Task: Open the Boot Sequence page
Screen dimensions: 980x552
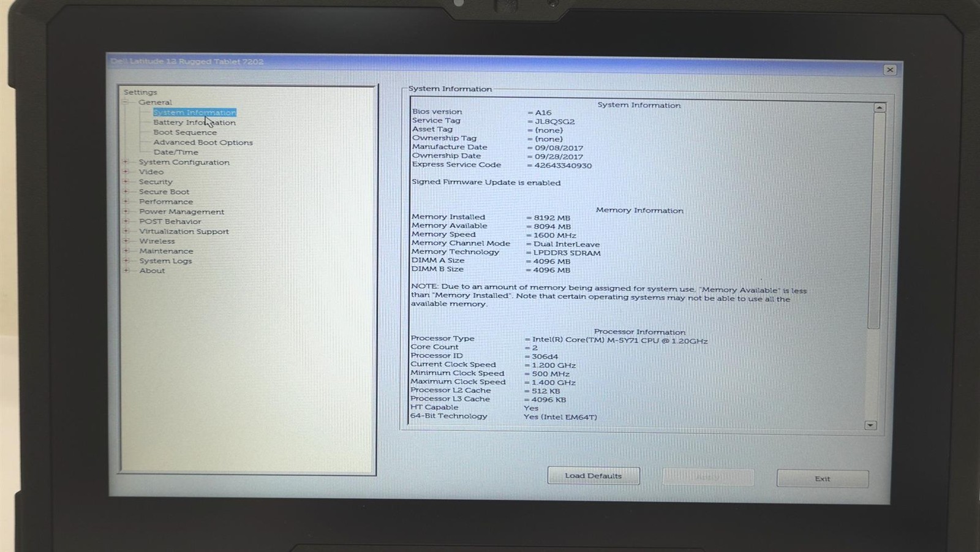Action: pos(185,132)
